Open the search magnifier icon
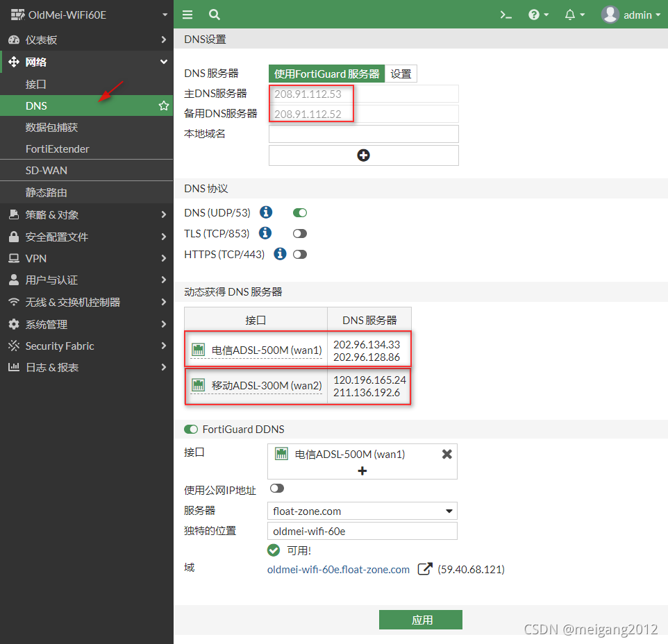This screenshot has height=644, width=668. [215, 15]
